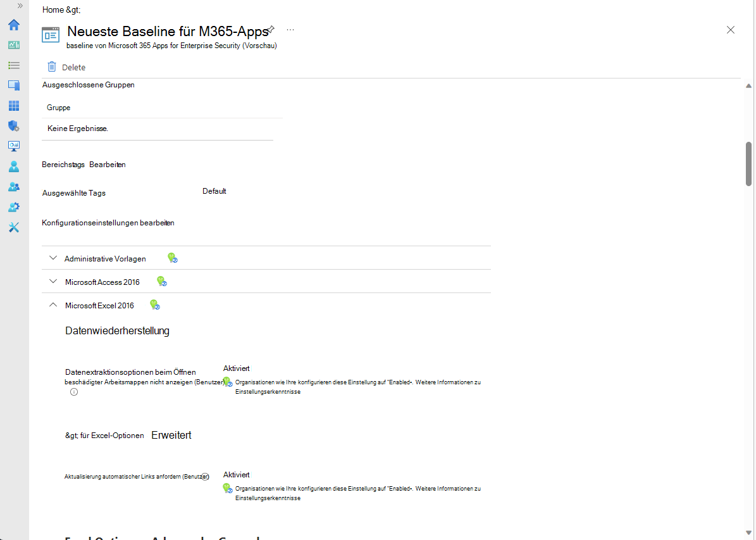This screenshot has height=540, width=756.
Task: Open Tenant administration gear icon
Action: [14, 207]
